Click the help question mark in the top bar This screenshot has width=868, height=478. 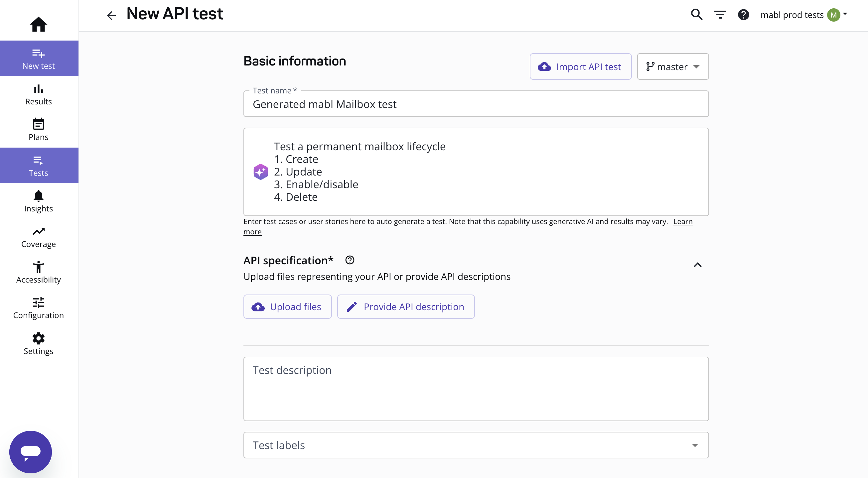743,15
